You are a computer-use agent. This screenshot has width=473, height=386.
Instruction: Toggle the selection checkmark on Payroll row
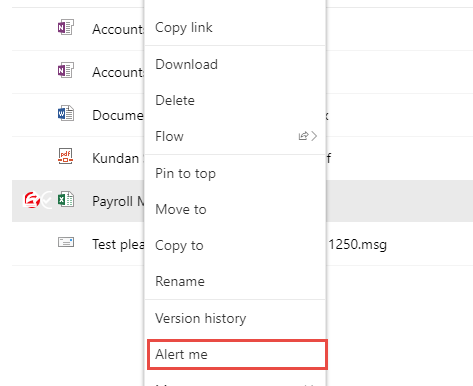point(47,200)
